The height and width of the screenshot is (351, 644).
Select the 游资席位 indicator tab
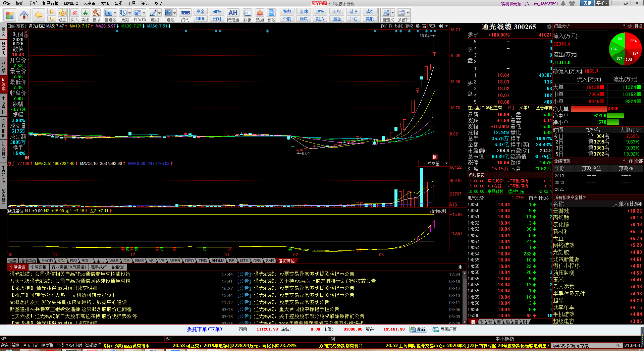pos(287,261)
